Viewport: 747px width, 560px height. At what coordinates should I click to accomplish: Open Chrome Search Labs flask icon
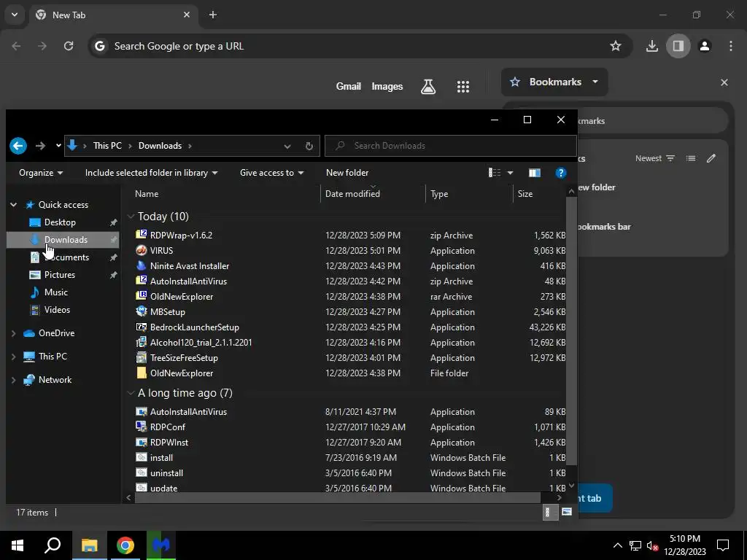tap(427, 87)
